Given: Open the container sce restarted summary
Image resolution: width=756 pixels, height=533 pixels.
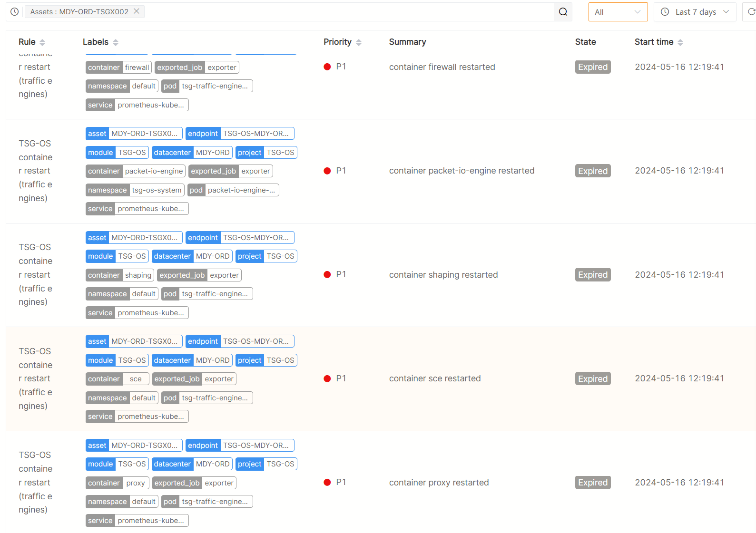Looking at the screenshot, I should [434, 378].
